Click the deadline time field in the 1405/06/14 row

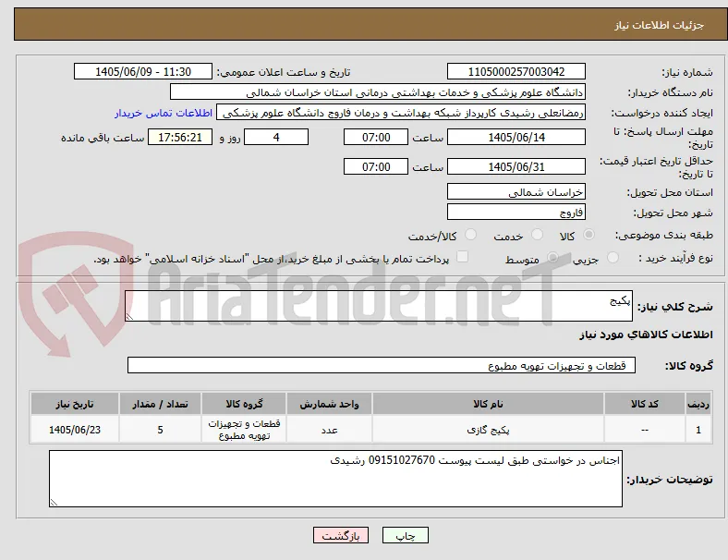click(x=376, y=137)
